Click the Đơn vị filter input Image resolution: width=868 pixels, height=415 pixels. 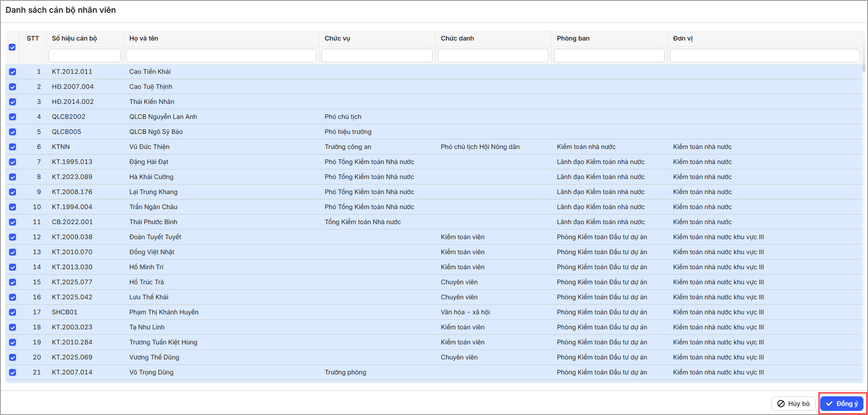[765, 56]
